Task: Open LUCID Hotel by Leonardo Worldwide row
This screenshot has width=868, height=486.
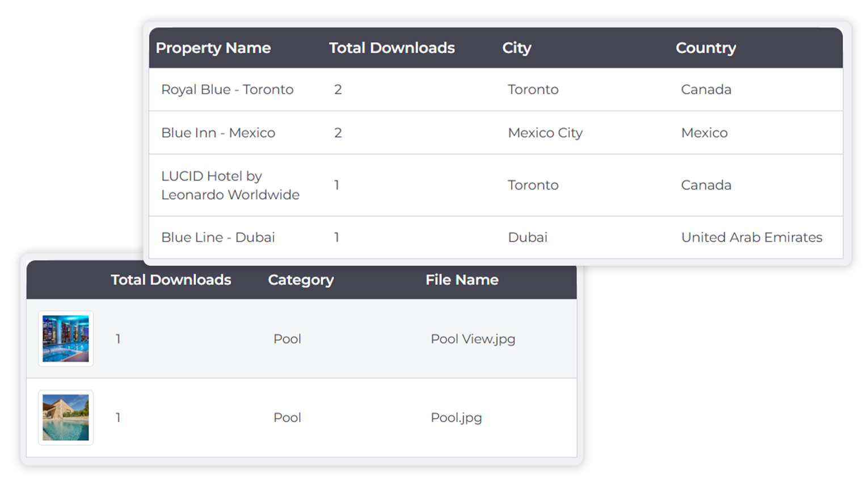Action: click(230, 185)
